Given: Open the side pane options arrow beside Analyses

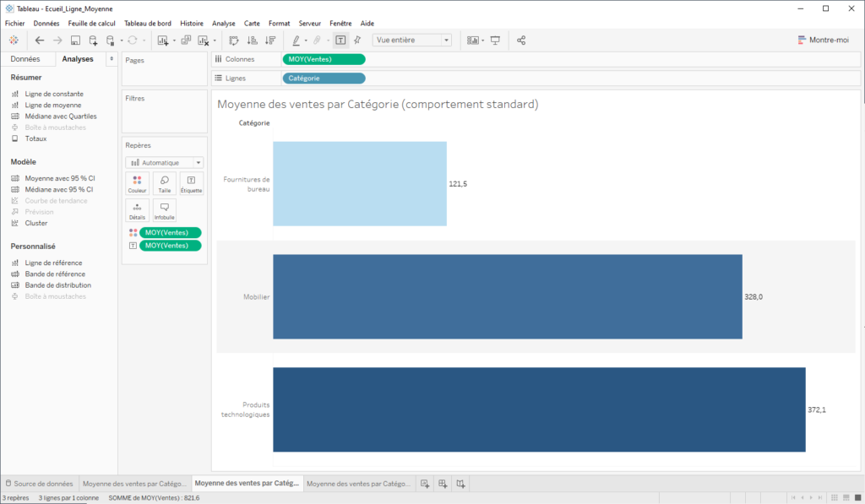Looking at the screenshot, I should [112, 59].
